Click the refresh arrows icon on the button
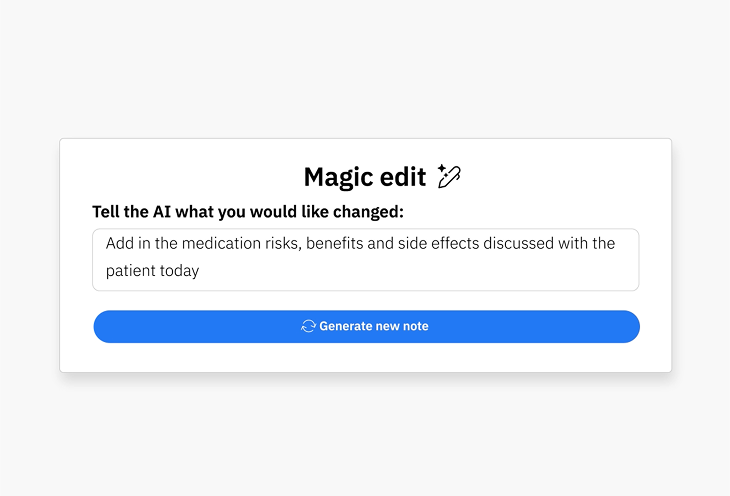Image resolution: width=730 pixels, height=496 pixels. [x=308, y=326]
